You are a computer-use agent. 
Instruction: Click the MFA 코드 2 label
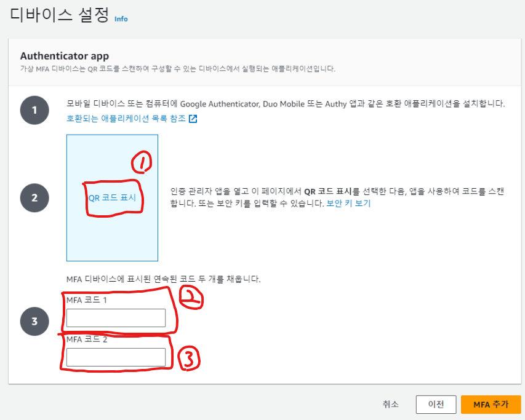pyautogui.click(x=87, y=339)
